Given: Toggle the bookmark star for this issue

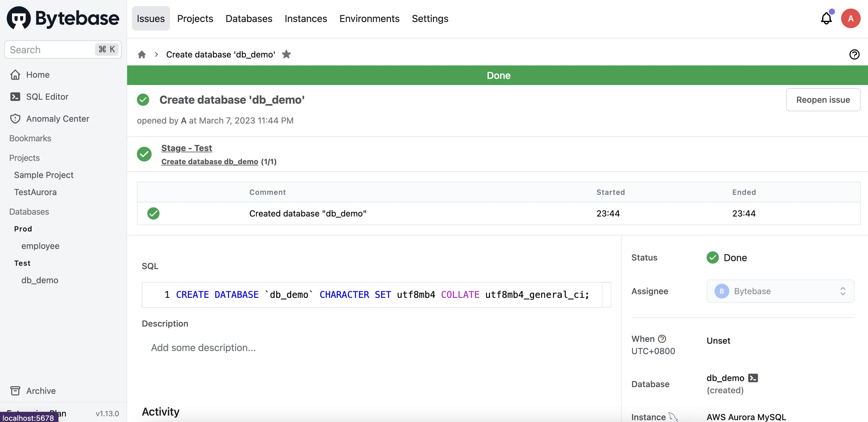Looking at the screenshot, I should [x=286, y=54].
